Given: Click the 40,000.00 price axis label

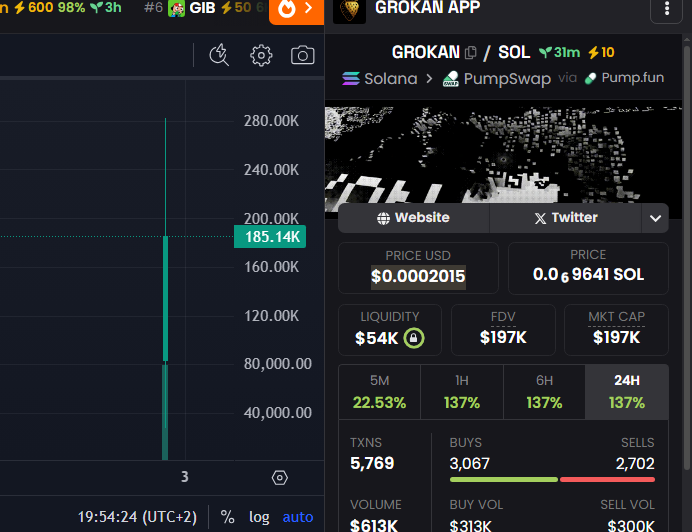Looking at the screenshot, I should (x=278, y=413).
